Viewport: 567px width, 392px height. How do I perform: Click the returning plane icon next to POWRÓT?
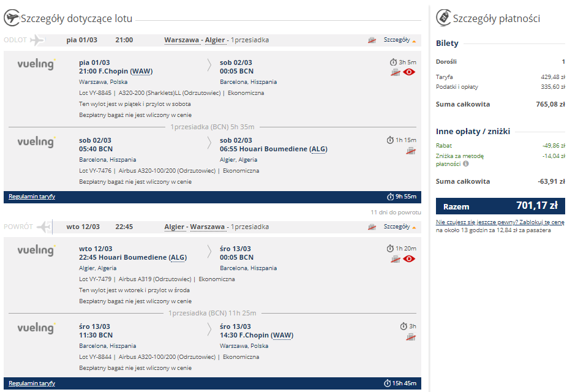pos(43,227)
